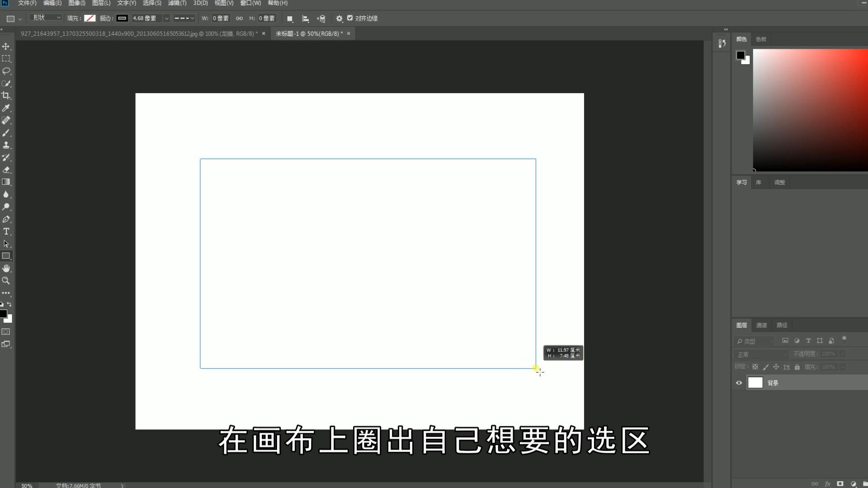The width and height of the screenshot is (868, 488).
Task: Swap foreground and background colors
Action: tap(9, 304)
